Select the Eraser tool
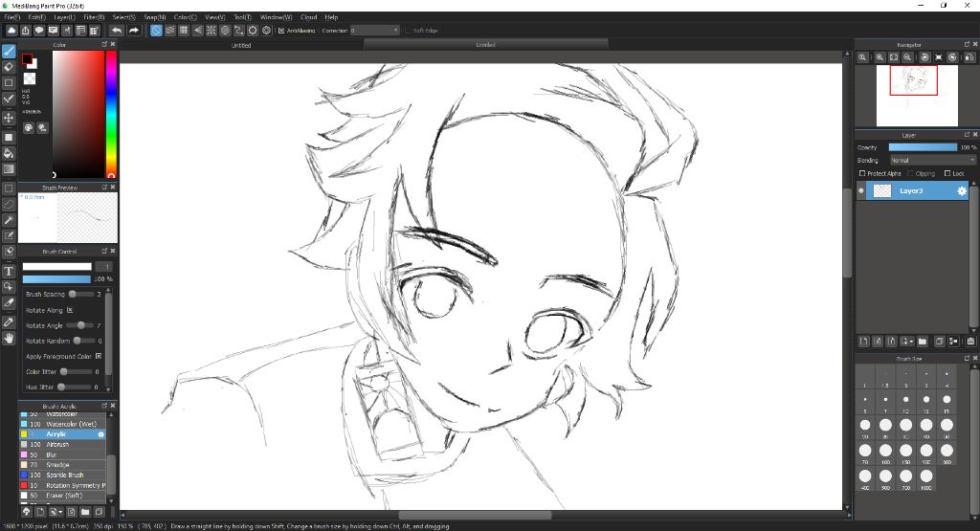The height and width of the screenshot is (531, 980). [x=9, y=67]
